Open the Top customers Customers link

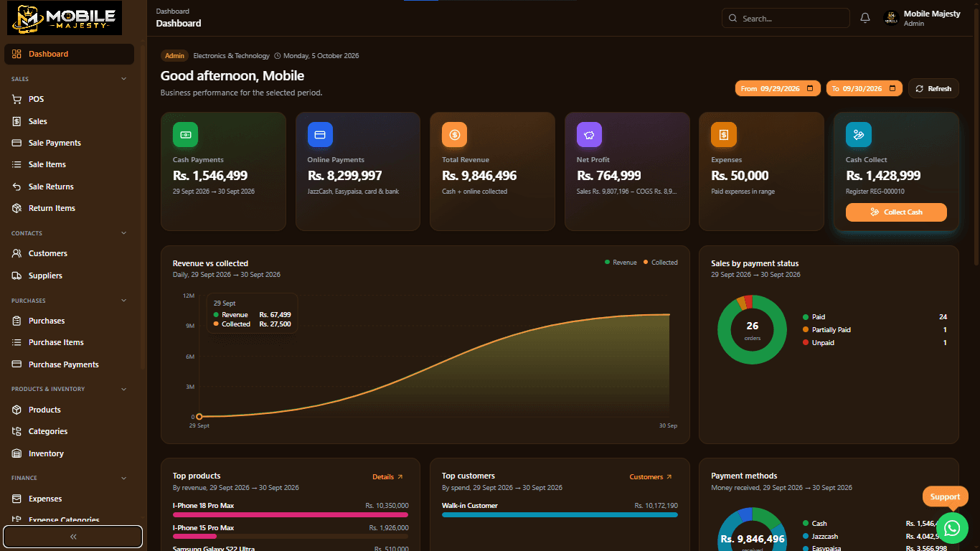point(651,476)
